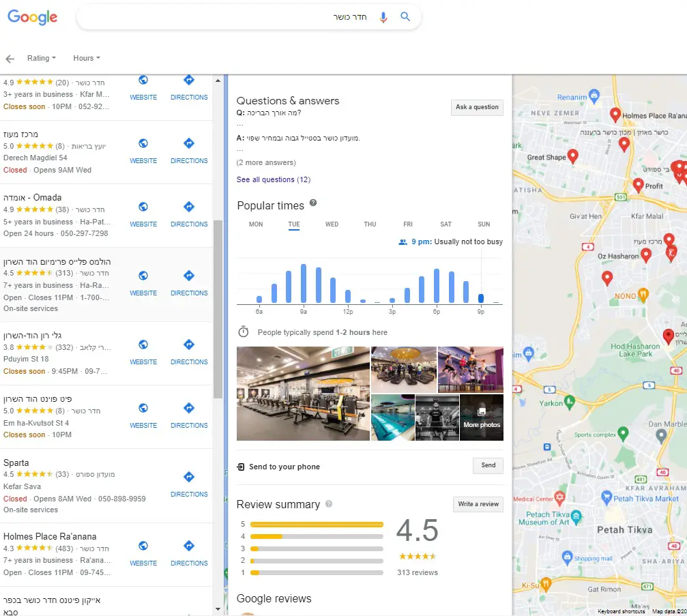
Task: Click directions icon for Derech Magdiel 54 listing
Action: [x=189, y=143]
